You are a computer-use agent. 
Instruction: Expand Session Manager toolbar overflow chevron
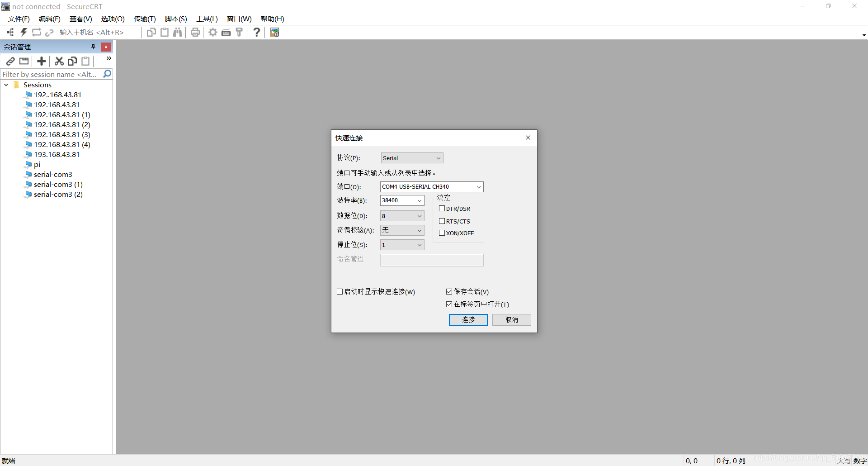point(108,58)
